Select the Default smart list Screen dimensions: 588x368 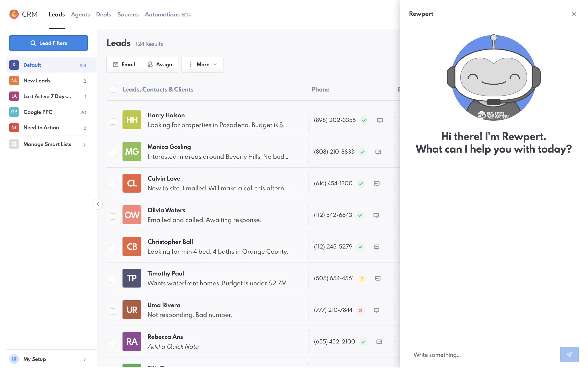[52, 65]
